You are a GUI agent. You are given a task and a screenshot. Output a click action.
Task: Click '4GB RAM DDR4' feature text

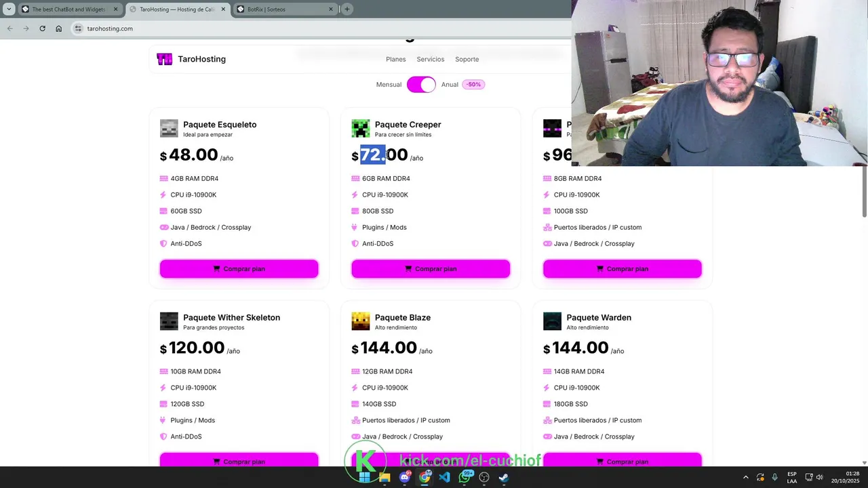click(195, 179)
